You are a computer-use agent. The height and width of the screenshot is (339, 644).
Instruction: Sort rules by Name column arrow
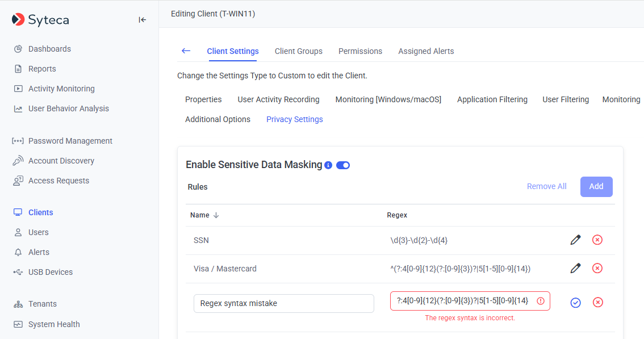pyautogui.click(x=216, y=215)
